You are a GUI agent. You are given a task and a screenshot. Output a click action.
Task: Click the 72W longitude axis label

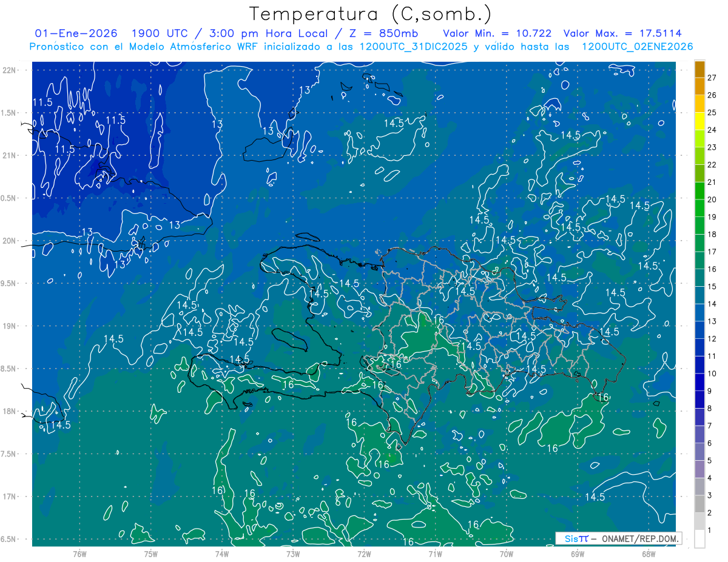click(x=364, y=554)
